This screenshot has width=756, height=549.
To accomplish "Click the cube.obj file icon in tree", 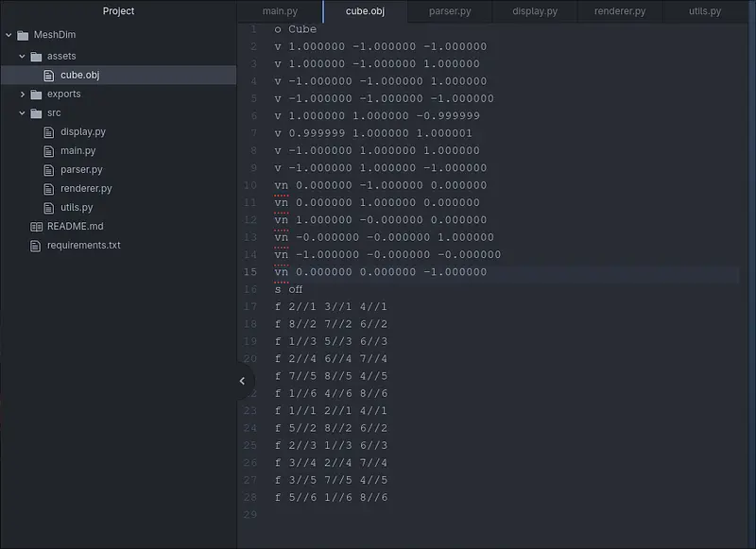I will [x=50, y=75].
